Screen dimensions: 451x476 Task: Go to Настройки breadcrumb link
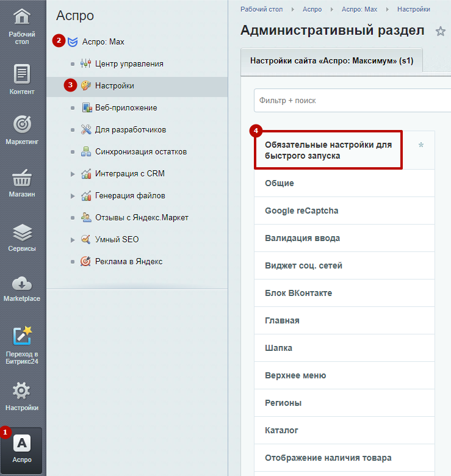pos(414,9)
